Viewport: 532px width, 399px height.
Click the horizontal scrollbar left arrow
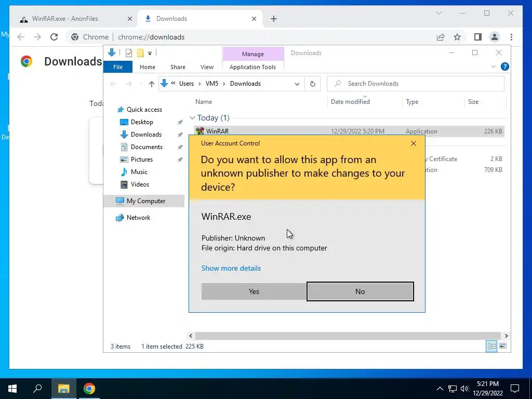point(191,336)
